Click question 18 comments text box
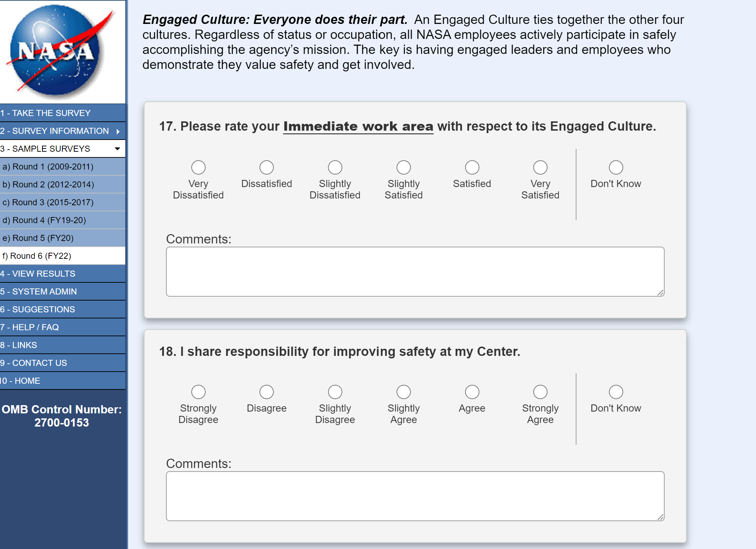This screenshot has width=756, height=549. point(415,496)
